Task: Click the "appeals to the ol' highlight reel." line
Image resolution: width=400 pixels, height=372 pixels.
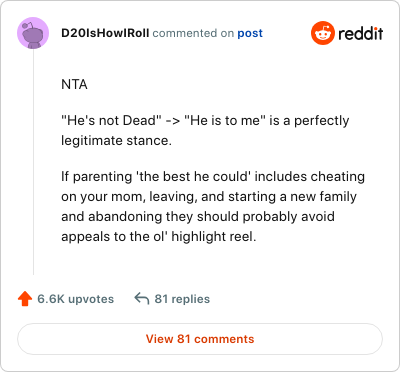Action: point(159,237)
